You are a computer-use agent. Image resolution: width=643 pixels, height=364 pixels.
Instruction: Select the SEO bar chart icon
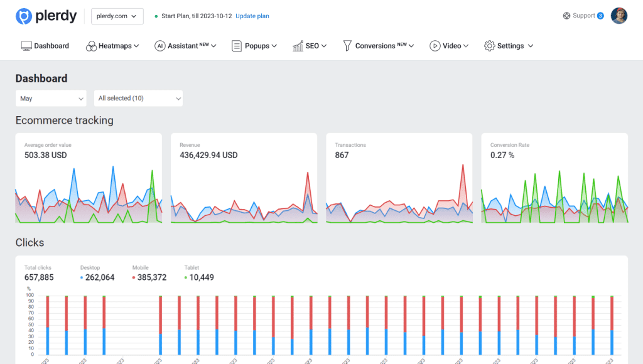(298, 45)
